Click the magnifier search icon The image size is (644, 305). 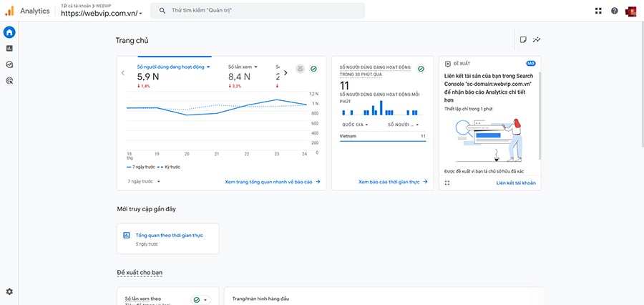(162, 11)
